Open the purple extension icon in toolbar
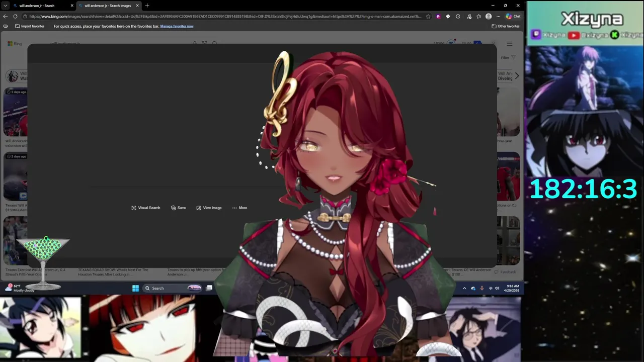The width and height of the screenshot is (644, 362). 438,16
